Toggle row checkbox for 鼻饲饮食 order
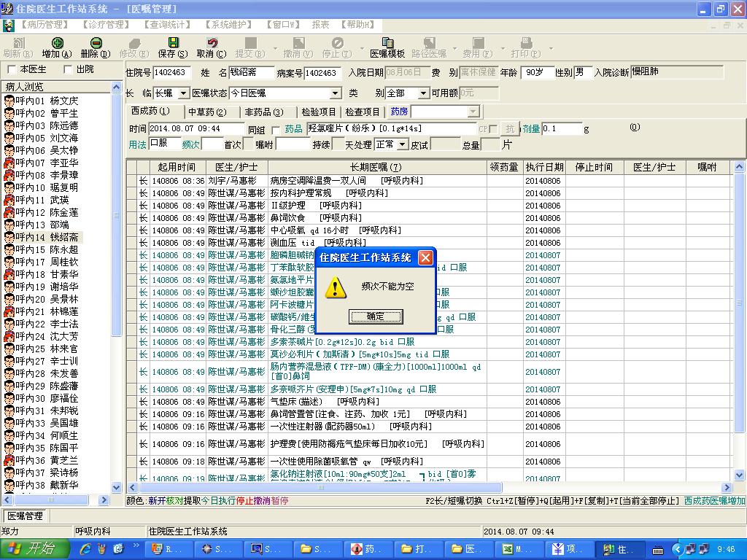The height and width of the screenshot is (560, 747). 132,218
